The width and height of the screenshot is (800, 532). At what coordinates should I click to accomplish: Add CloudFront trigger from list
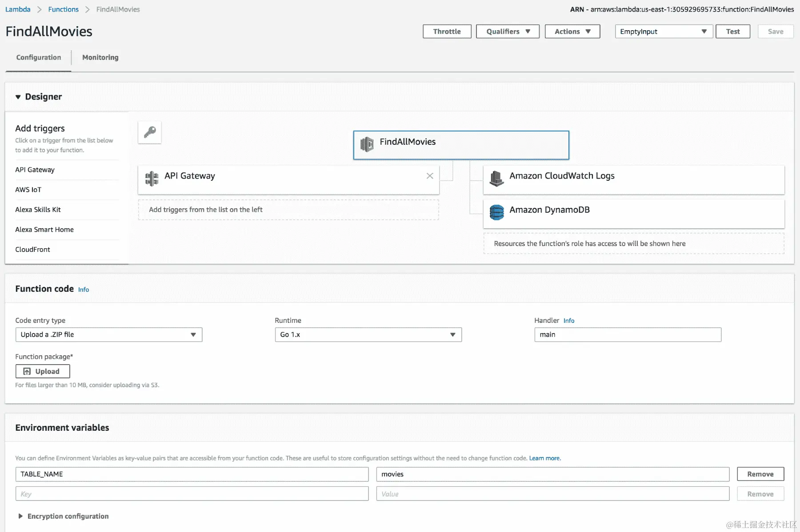click(33, 250)
